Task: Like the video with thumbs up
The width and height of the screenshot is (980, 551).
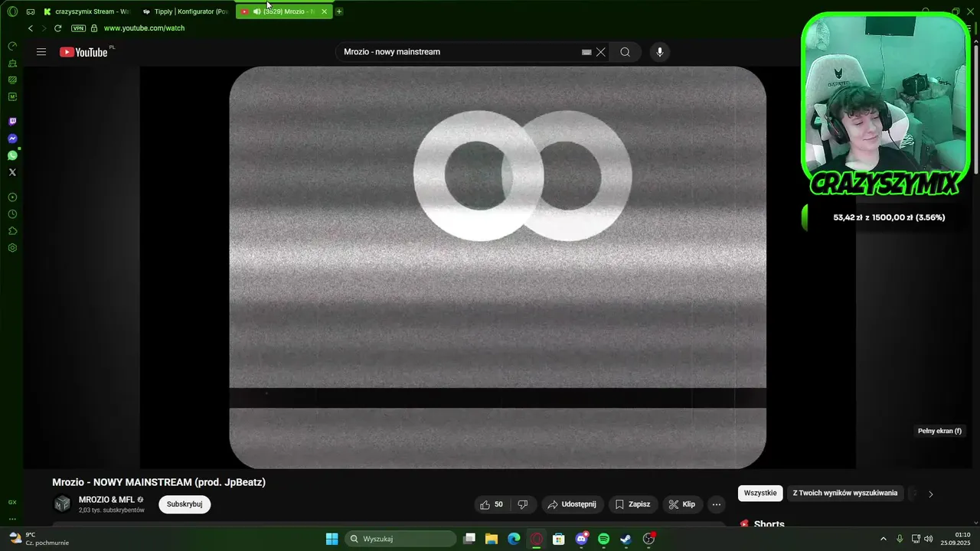Action: 492,504
